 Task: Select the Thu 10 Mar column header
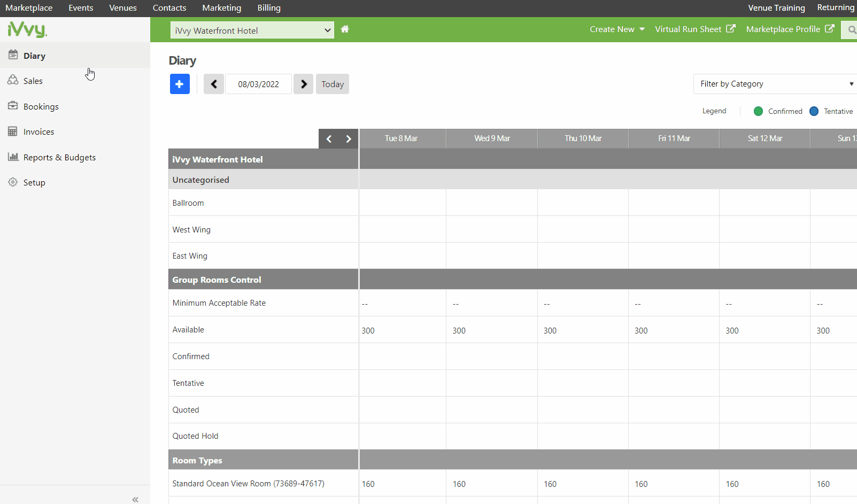pos(583,138)
